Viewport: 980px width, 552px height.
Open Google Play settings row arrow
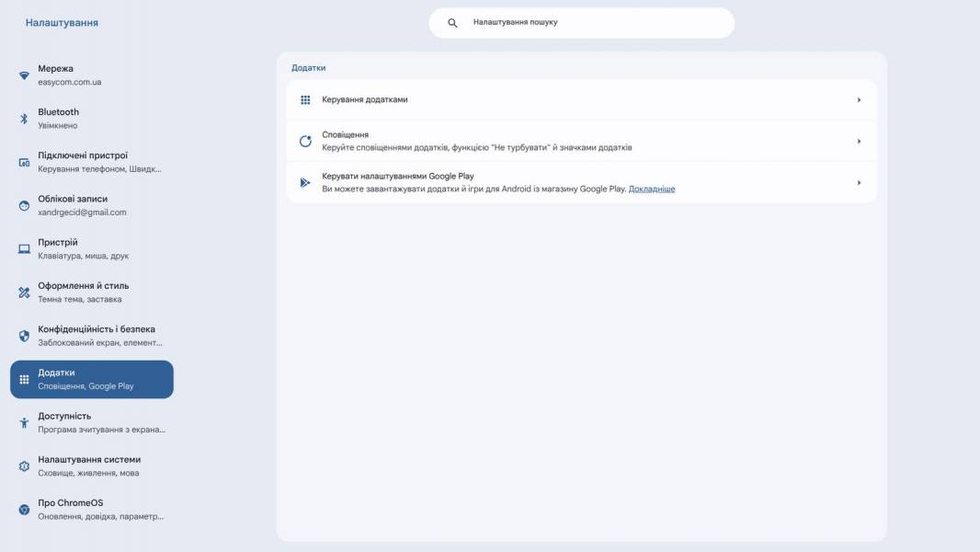point(859,182)
